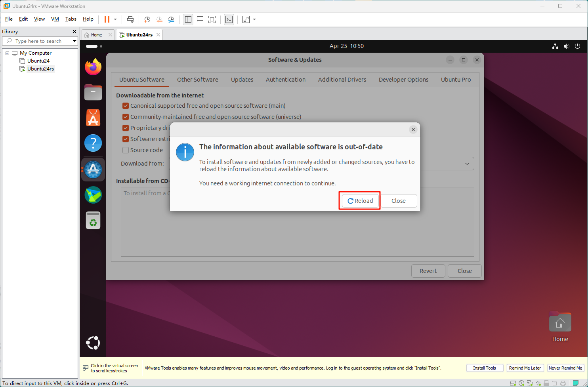588x387 pixels.
Task: Open the Edit menu
Action: tap(23, 19)
